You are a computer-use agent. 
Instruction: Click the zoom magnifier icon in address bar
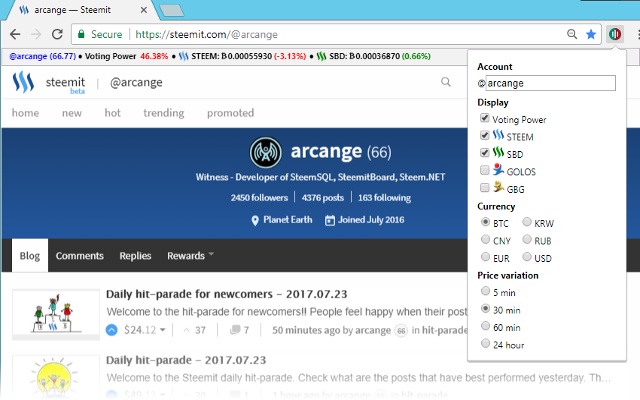[x=572, y=34]
